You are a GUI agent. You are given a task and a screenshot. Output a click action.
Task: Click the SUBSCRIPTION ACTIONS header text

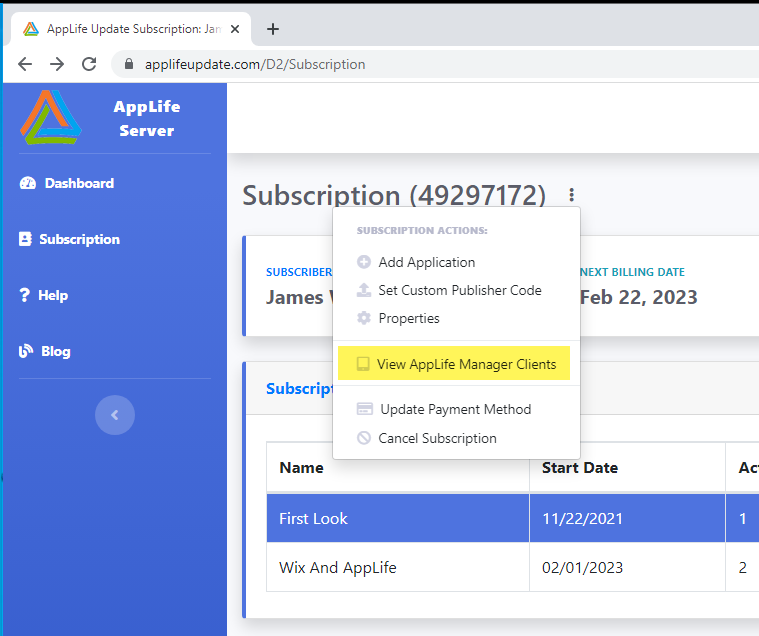[422, 230]
